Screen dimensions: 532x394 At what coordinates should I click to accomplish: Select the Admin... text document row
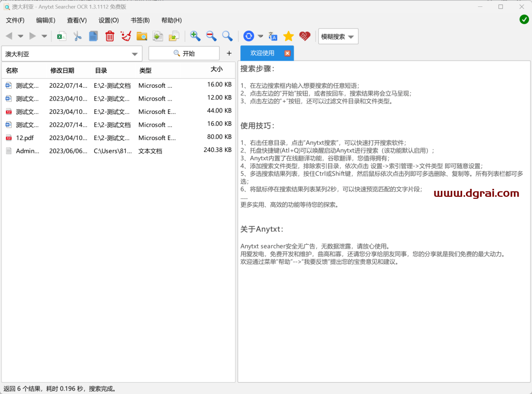pyautogui.click(x=118, y=151)
